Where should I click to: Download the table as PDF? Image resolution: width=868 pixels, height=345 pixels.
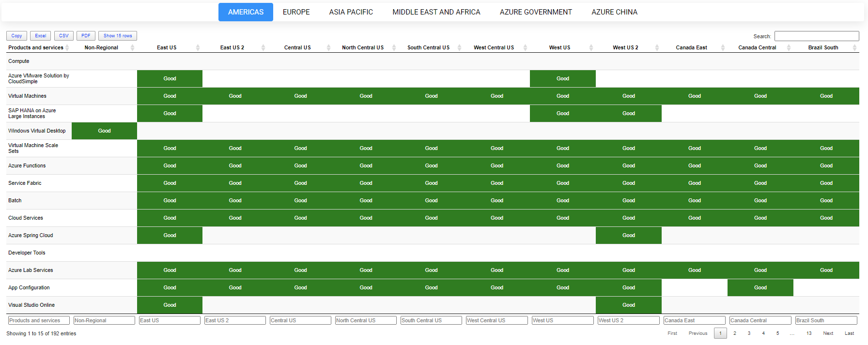coord(86,36)
